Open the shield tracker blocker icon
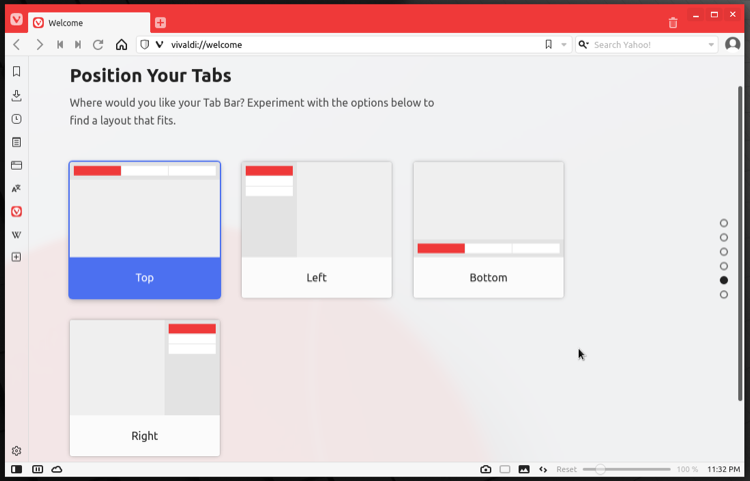 click(x=144, y=44)
